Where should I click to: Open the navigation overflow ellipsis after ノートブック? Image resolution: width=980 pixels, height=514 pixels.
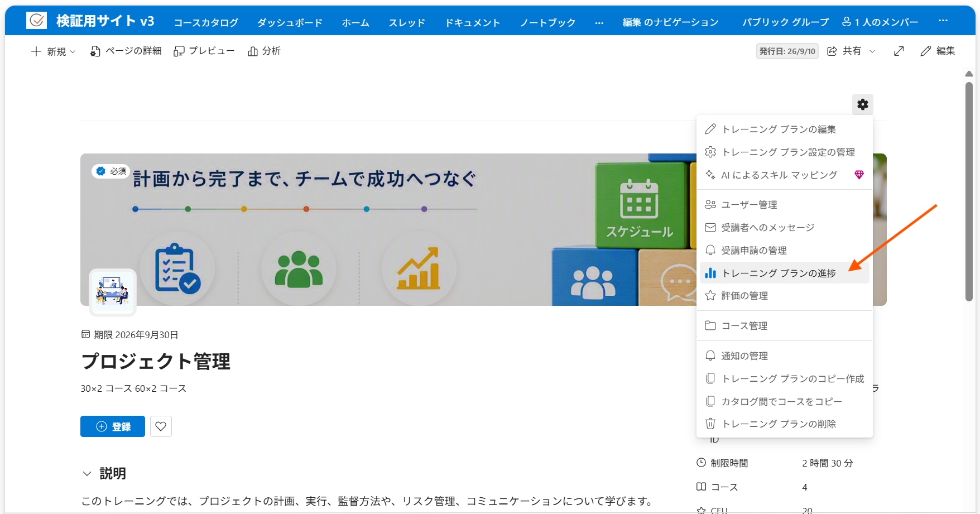pyautogui.click(x=599, y=23)
